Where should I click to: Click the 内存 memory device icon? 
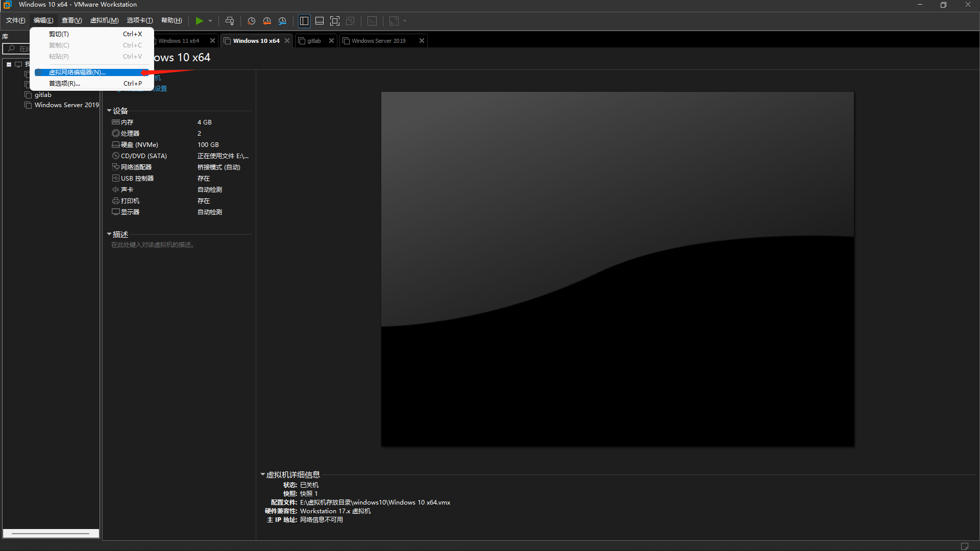[116, 122]
